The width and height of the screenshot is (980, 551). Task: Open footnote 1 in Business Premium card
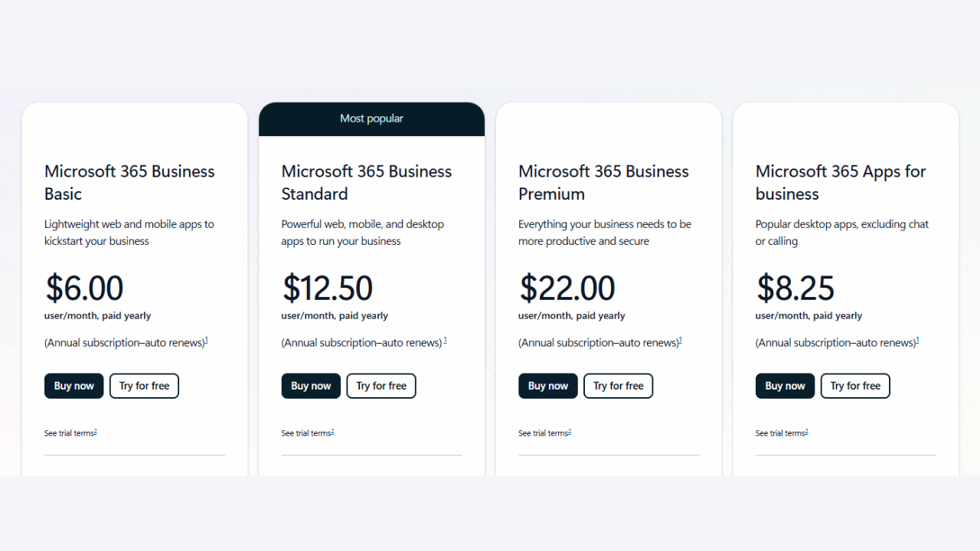tap(681, 340)
